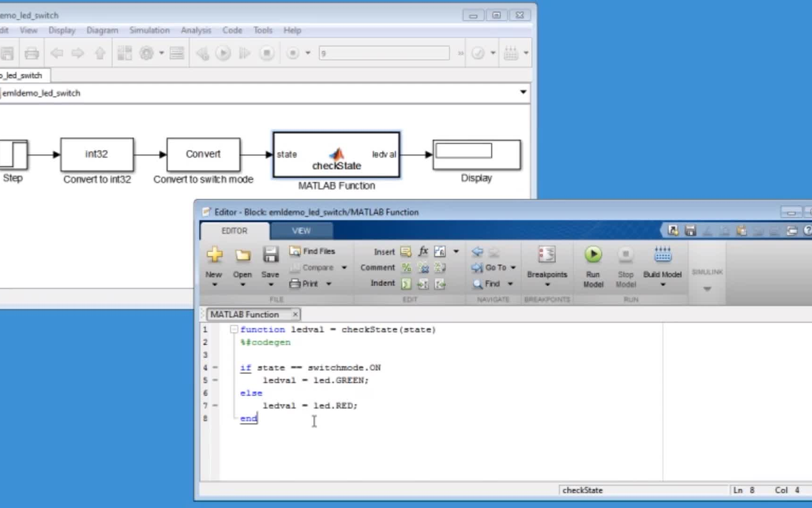
Task: Select the EDITOR ribbon tab
Action: tap(234, 230)
